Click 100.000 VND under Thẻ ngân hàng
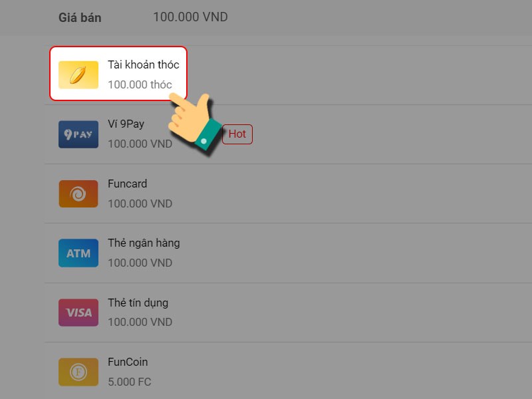This screenshot has height=399, width=532. coord(140,263)
